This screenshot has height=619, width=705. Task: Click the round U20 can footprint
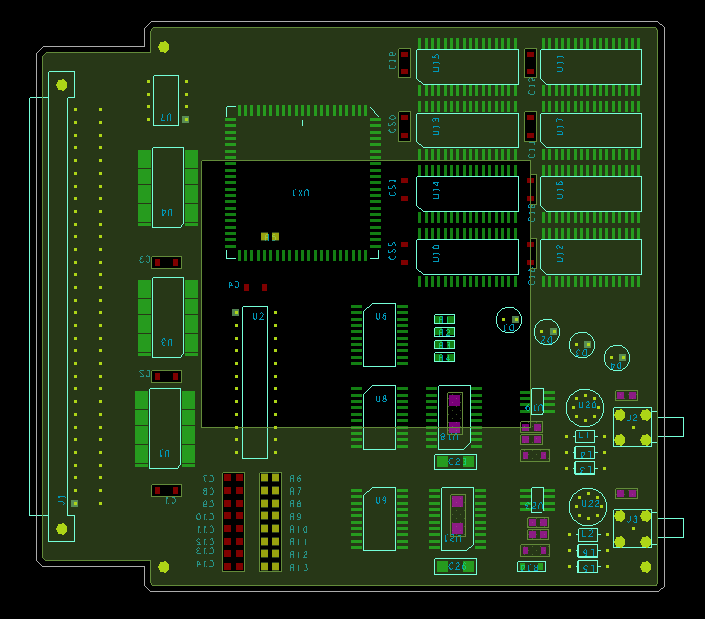pyautogui.click(x=585, y=408)
